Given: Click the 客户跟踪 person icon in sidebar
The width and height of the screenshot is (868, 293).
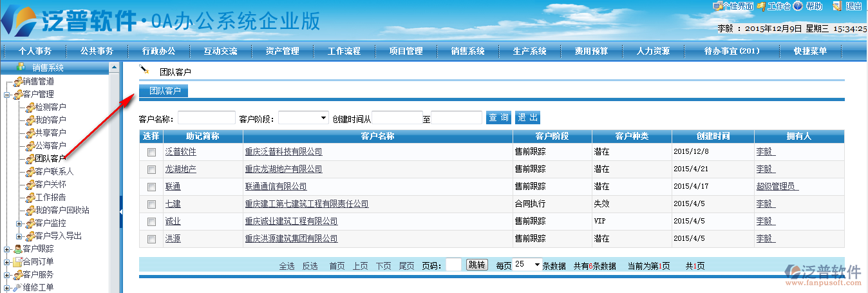Looking at the screenshot, I should coord(17,249).
